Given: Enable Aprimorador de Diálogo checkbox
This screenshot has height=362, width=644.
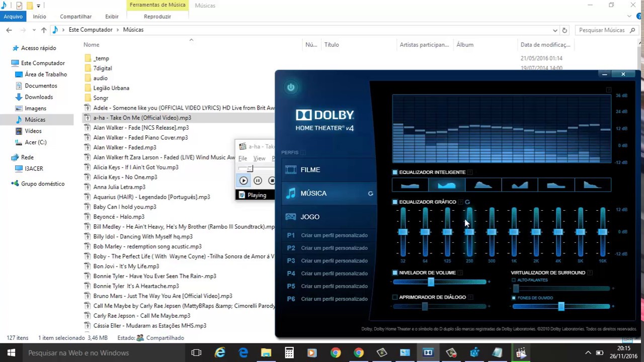Looking at the screenshot, I should click(x=395, y=297).
